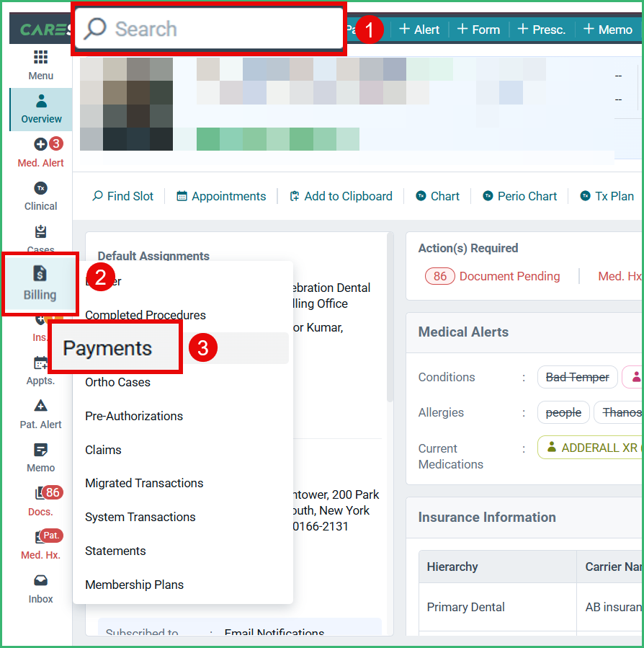Select the Perio Chart toolbar item
This screenshot has width=644, height=648.
point(519,195)
